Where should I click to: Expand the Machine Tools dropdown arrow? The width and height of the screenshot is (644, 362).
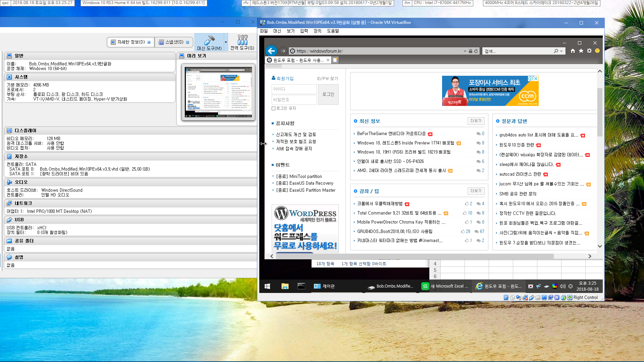(x=226, y=42)
